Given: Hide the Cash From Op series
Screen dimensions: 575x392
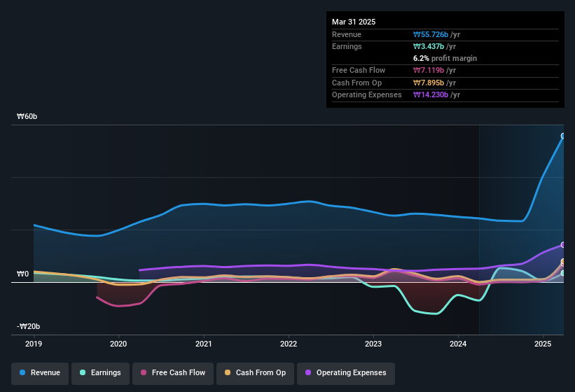Looking at the screenshot, I should pos(255,373).
